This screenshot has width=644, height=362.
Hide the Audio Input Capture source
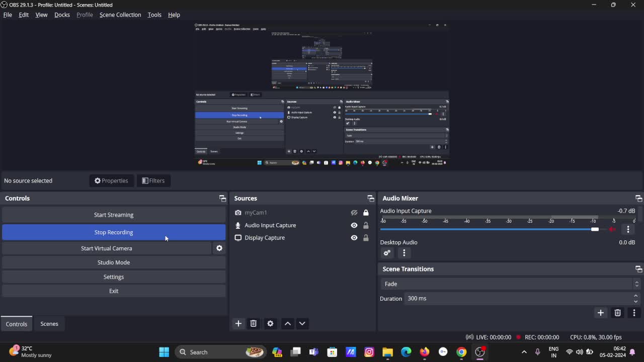click(x=354, y=225)
